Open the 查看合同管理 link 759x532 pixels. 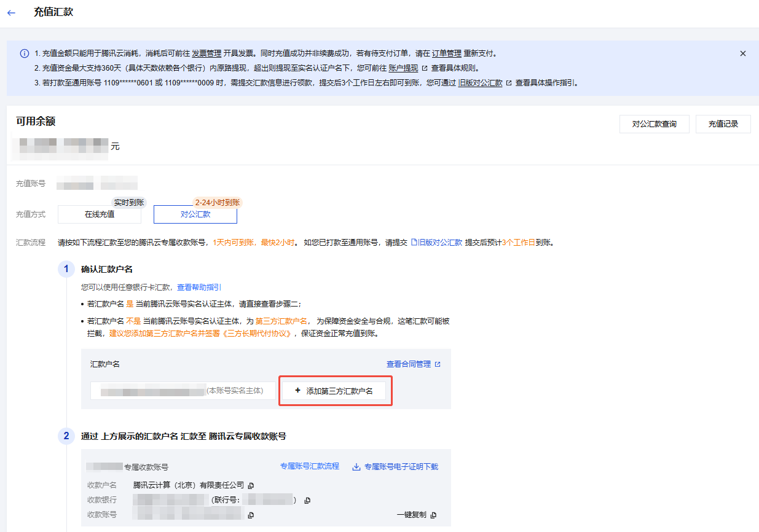click(x=409, y=364)
